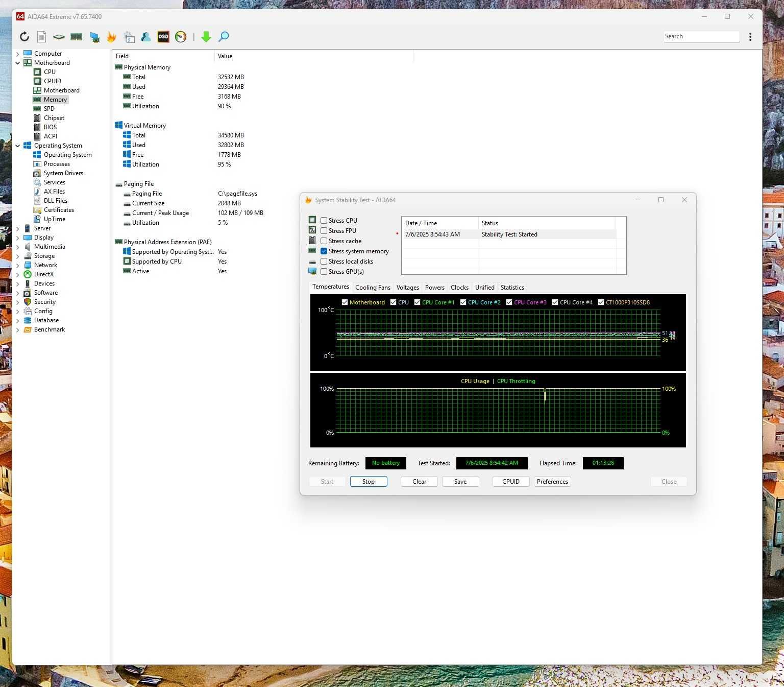This screenshot has width=784, height=687.
Task: Open the three-dot main menu
Action: 750,37
